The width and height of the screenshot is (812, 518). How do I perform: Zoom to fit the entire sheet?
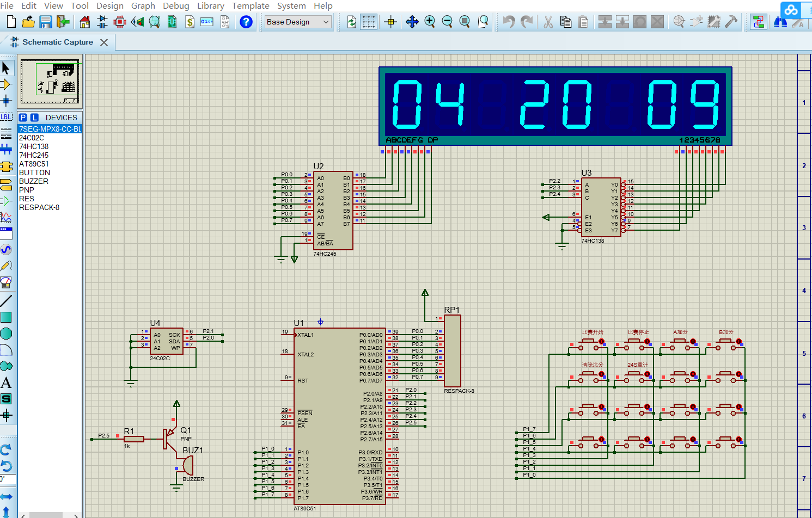click(x=465, y=22)
